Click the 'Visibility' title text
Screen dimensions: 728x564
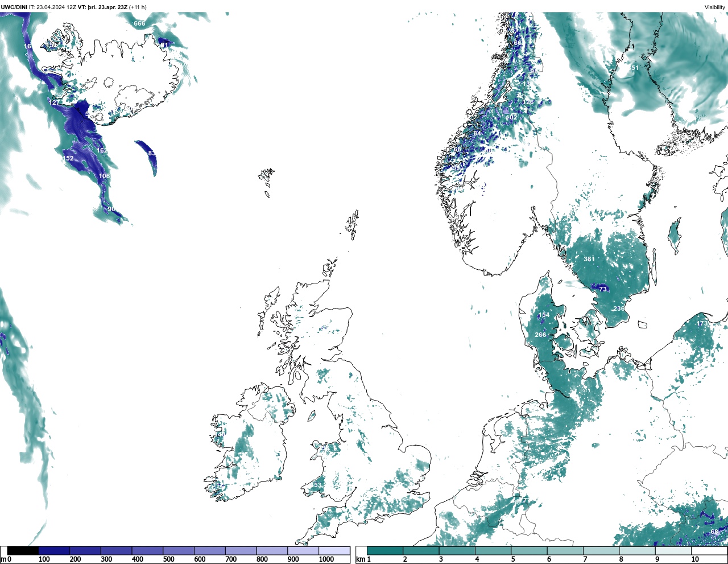pyautogui.click(x=715, y=7)
